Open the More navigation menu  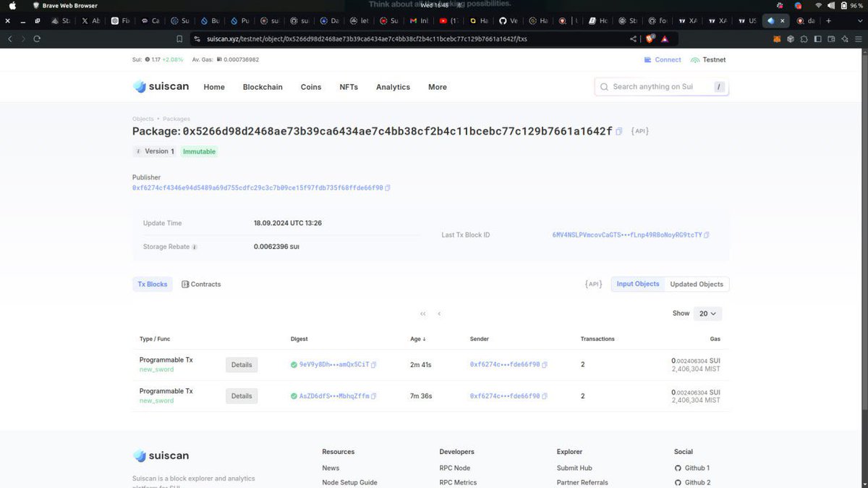[437, 86]
